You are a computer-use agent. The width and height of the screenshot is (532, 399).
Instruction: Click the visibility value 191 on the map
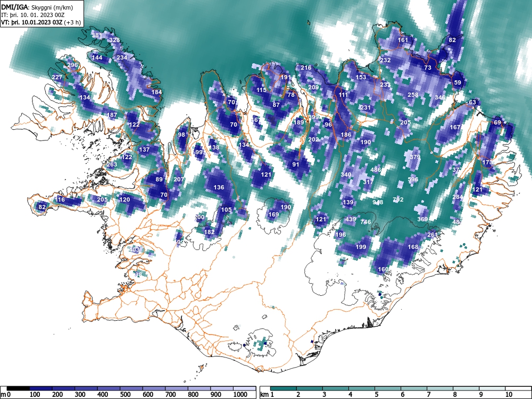[286, 77]
